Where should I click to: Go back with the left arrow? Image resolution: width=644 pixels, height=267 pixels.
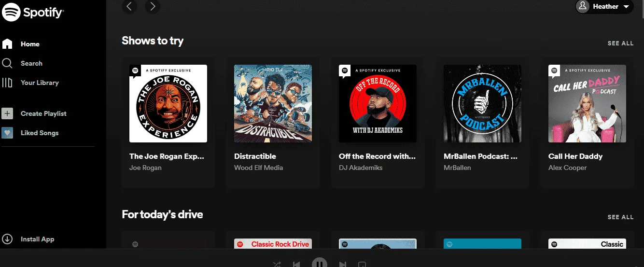pyautogui.click(x=129, y=6)
